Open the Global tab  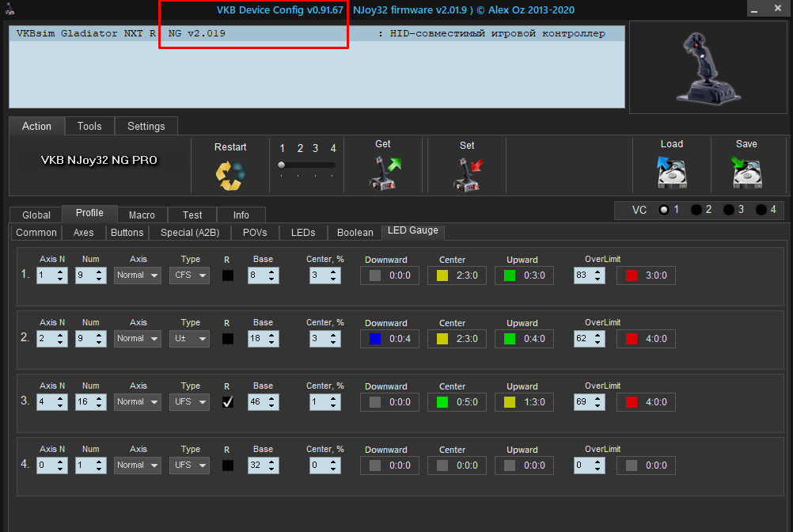(36, 215)
